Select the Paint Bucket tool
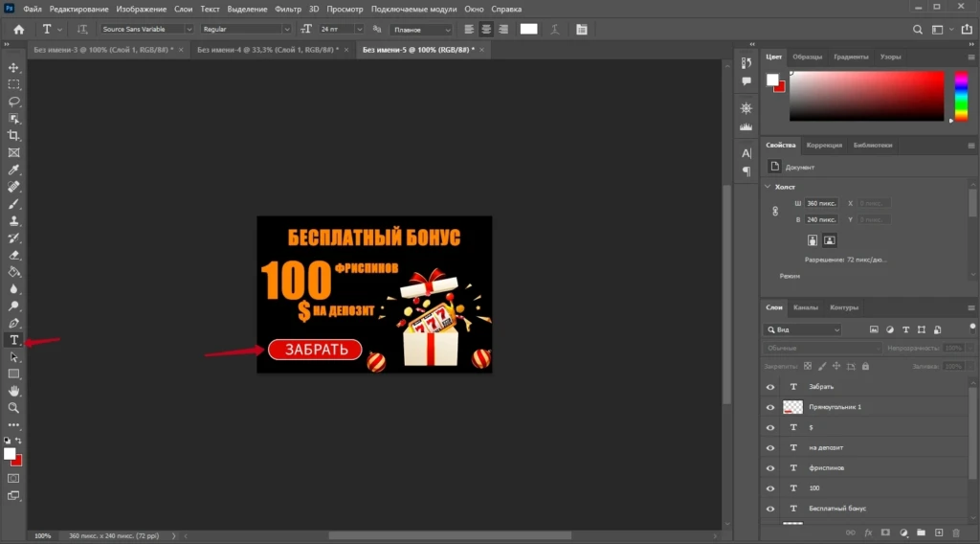The image size is (980, 544). [13, 272]
